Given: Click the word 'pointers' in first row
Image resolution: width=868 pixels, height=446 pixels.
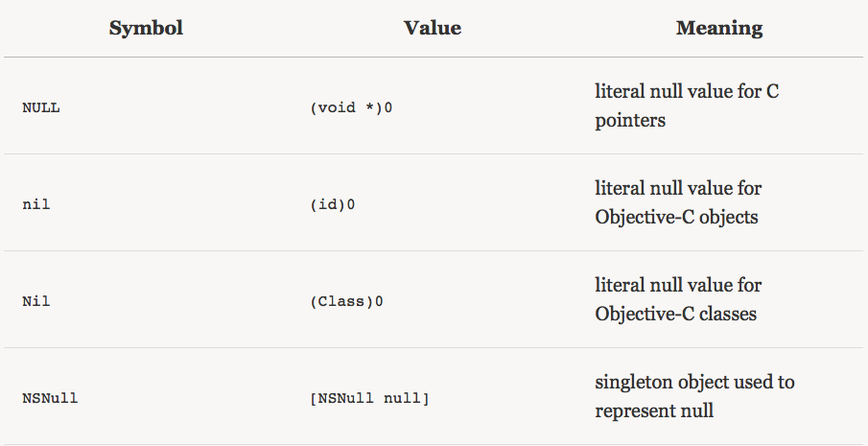Looking at the screenshot, I should pos(630,120).
